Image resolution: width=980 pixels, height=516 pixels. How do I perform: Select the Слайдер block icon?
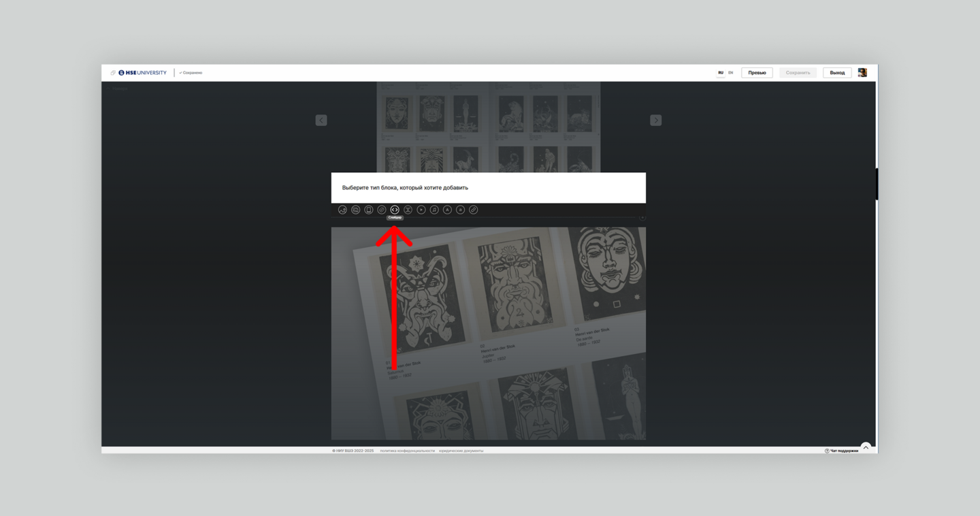[395, 210]
